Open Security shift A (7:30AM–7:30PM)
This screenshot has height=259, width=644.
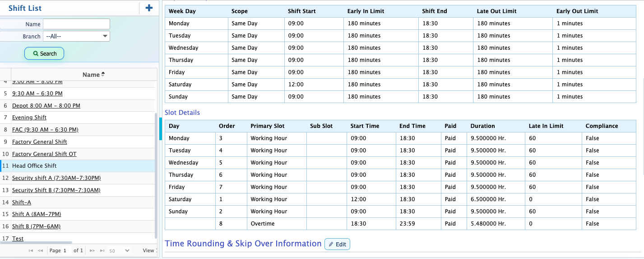(x=56, y=178)
